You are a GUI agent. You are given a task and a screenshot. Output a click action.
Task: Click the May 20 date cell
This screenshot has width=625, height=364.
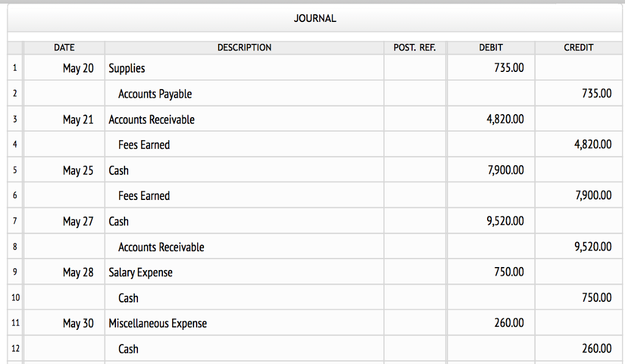(64, 68)
